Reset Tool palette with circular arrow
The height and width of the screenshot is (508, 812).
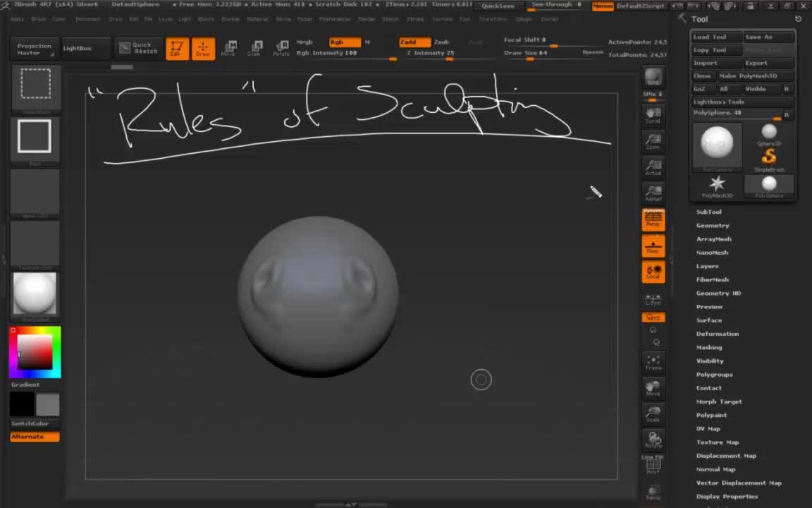pyautogui.click(x=798, y=18)
